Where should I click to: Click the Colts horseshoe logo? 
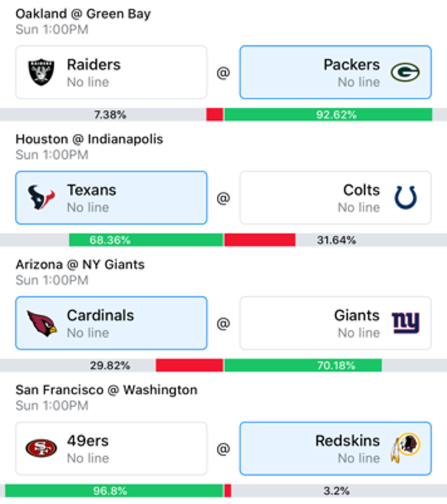click(x=406, y=197)
